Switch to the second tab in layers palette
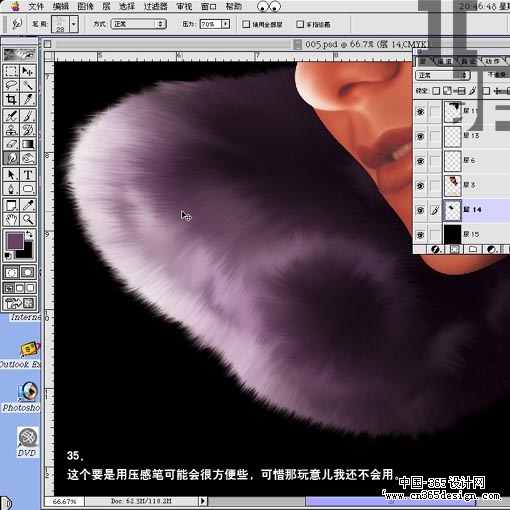510x510 pixels. [x=444, y=61]
